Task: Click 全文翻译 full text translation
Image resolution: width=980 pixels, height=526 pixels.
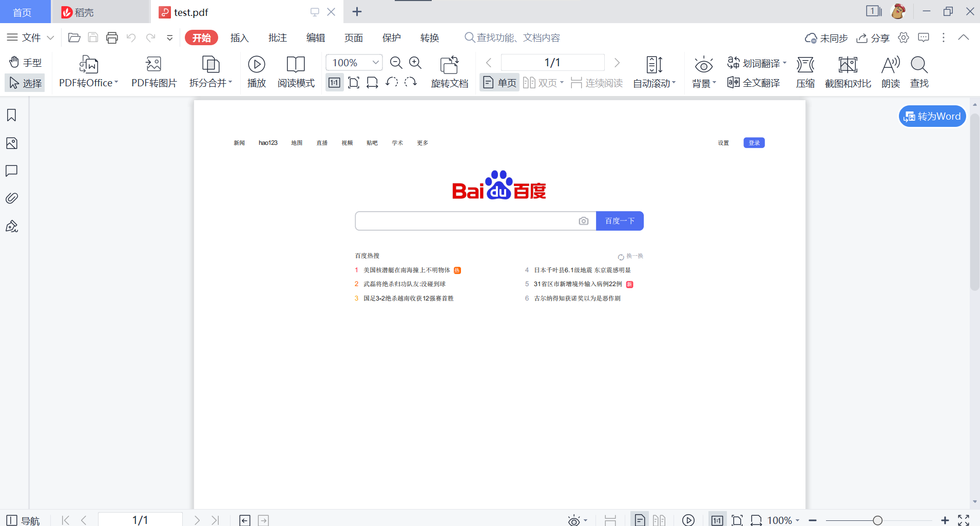Action: click(x=754, y=83)
